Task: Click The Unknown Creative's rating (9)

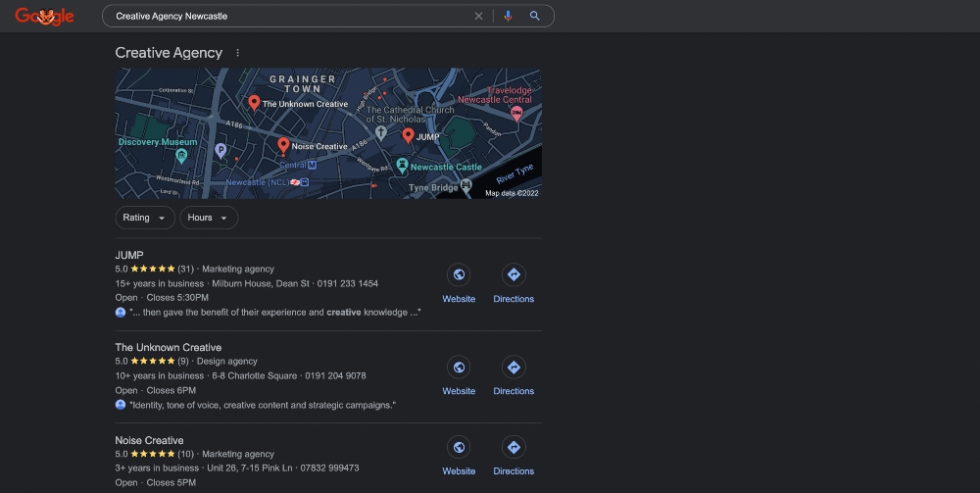Action: [x=152, y=361]
